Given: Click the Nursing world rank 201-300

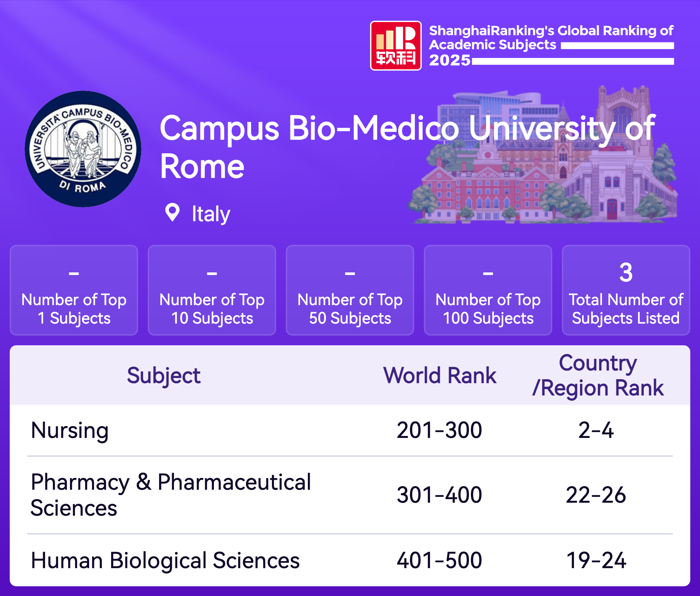Looking at the screenshot, I should pos(439,430).
